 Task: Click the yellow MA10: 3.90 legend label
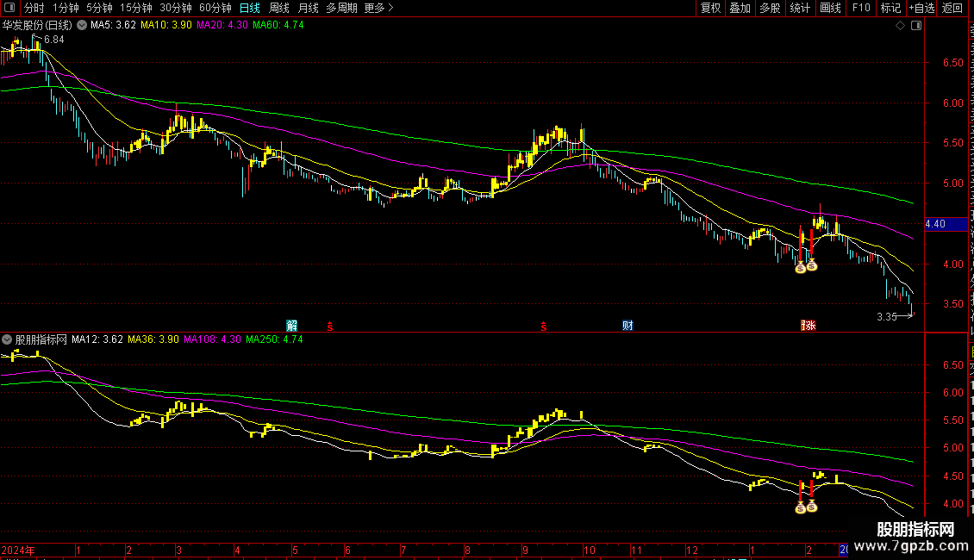pyautogui.click(x=165, y=26)
